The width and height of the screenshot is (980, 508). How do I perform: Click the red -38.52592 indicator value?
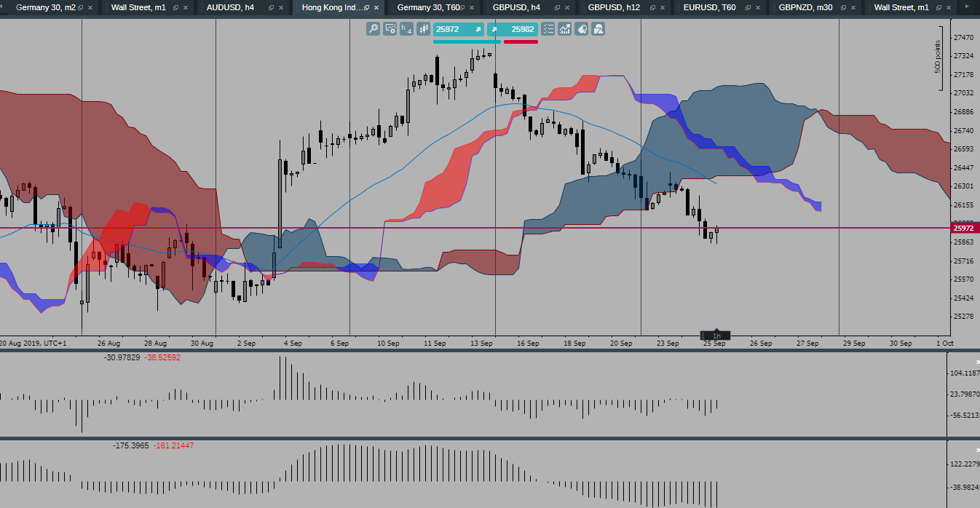click(162, 357)
